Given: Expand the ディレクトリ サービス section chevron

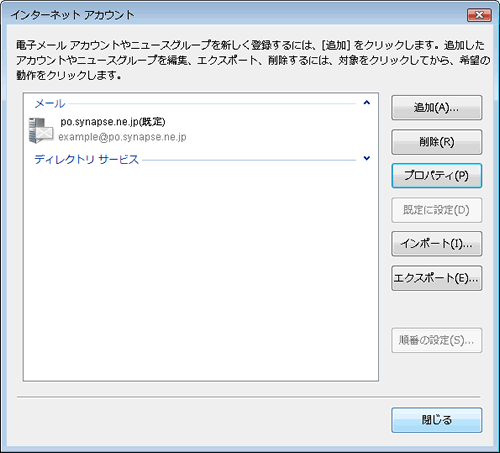Looking at the screenshot, I should point(367,158).
